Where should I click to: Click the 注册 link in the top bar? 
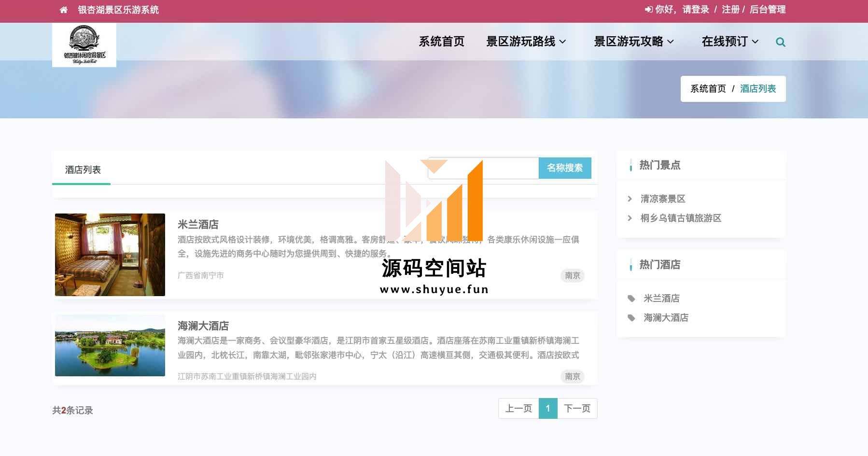[x=730, y=10]
